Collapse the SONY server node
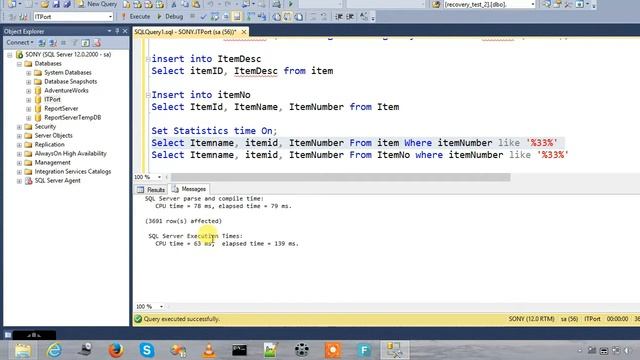Viewport: 640px width, 360px height. (10, 55)
